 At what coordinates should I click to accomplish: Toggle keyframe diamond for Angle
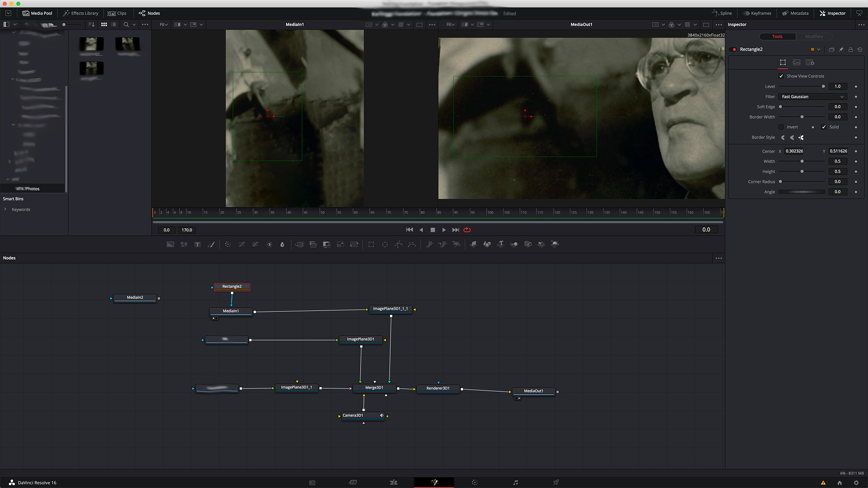[856, 192]
